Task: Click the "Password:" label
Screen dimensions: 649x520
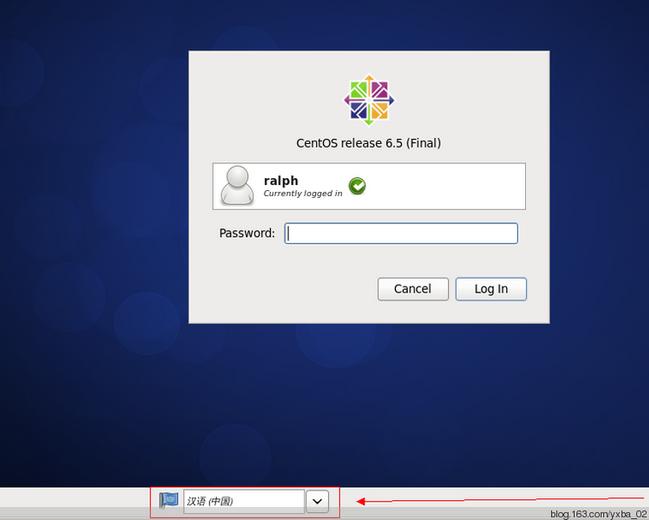Action: coord(247,233)
